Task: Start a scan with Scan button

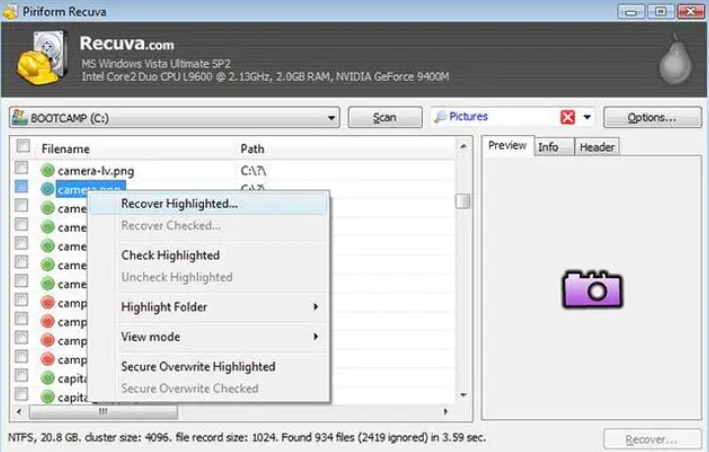Action: 385,118
